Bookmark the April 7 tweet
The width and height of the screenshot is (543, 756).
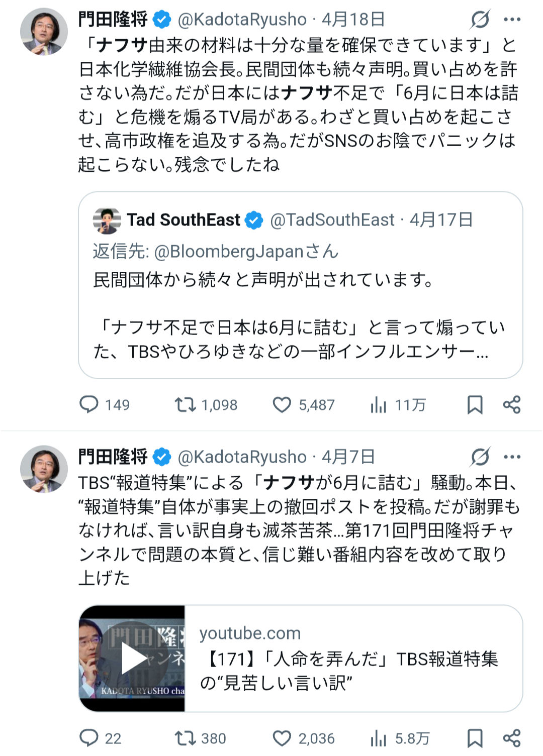pyautogui.click(x=475, y=738)
